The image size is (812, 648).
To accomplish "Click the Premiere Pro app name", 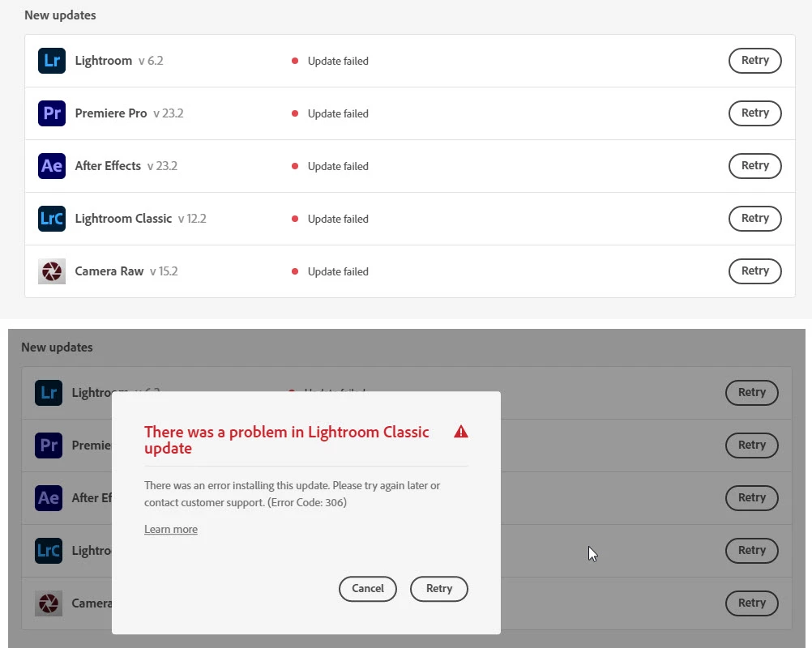I will [111, 113].
